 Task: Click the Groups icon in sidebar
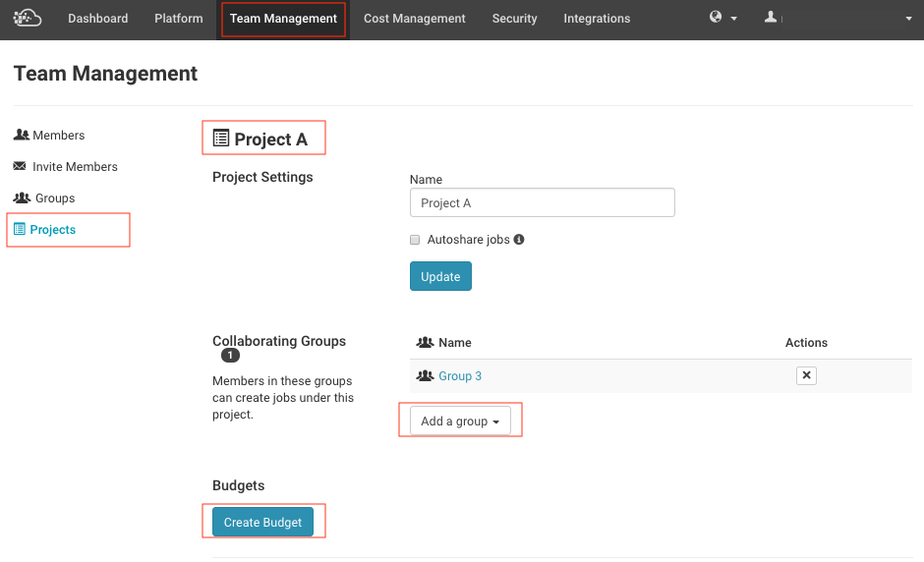22,198
